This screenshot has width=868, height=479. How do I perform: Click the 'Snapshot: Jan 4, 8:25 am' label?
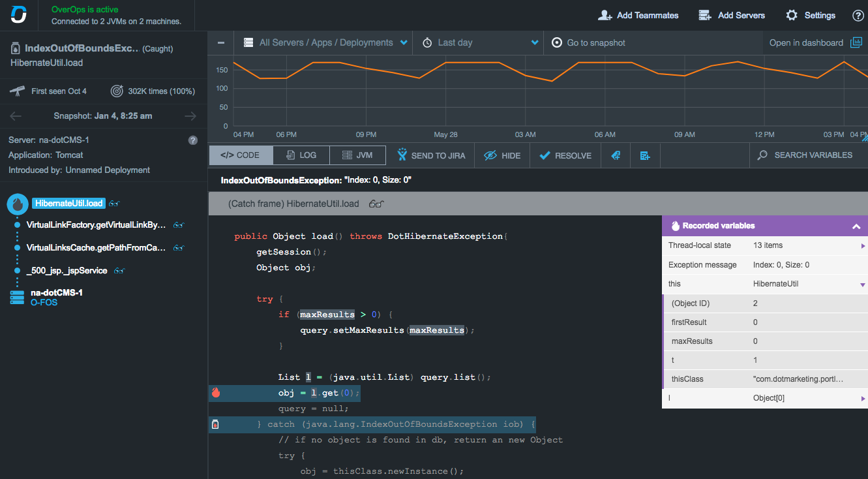pos(103,116)
